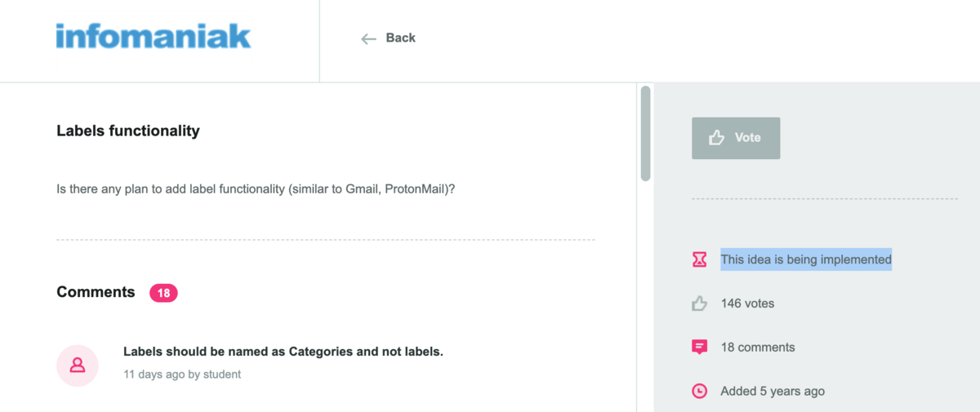Click the page scrollbar thumb
Screen dimensions: 980x412
645,132
